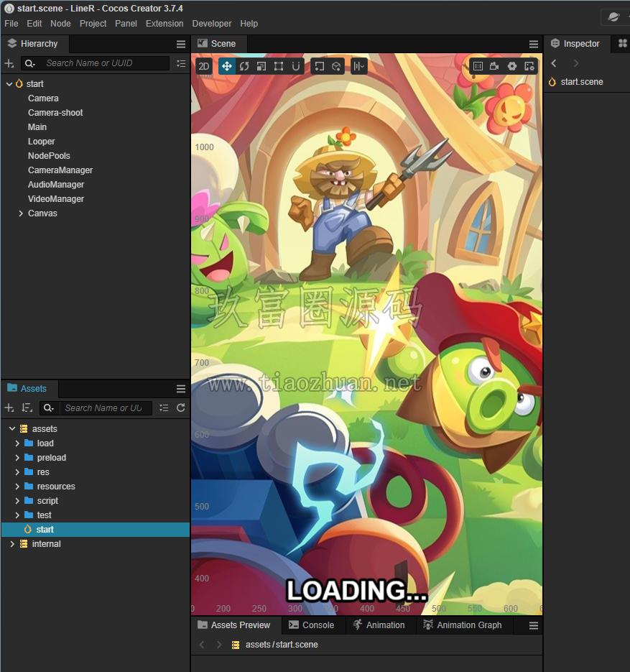This screenshot has width=630, height=672.
Task: Switch to the Animation Graph tab
Action: pos(463,625)
